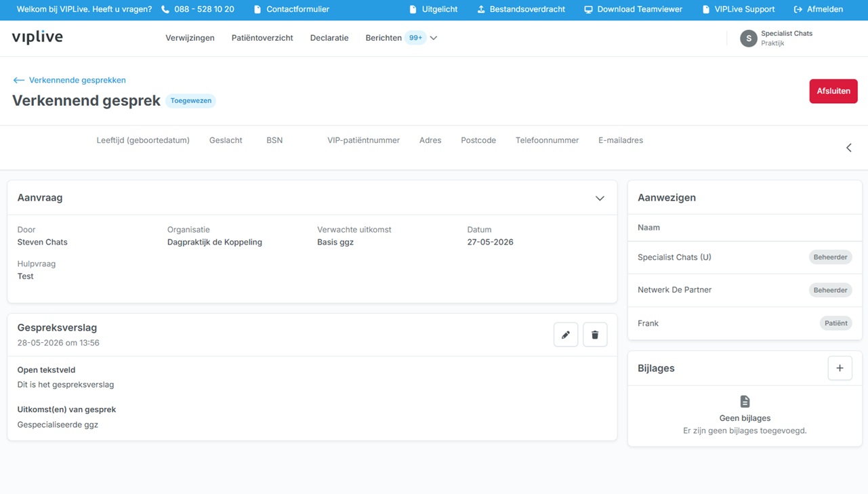Click the Afsluiten button

coord(833,91)
